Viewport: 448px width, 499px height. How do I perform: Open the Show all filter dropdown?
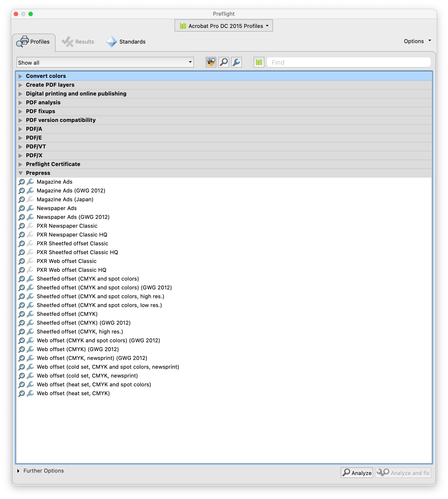click(105, 62)
